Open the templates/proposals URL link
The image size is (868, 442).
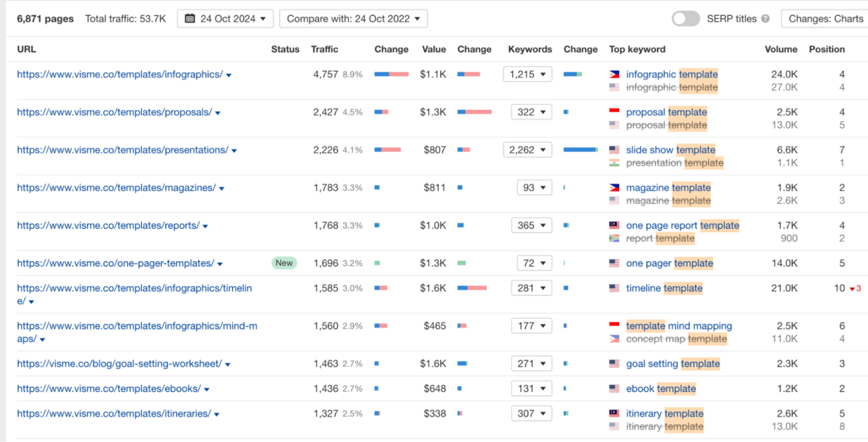(x=114, y=112)
